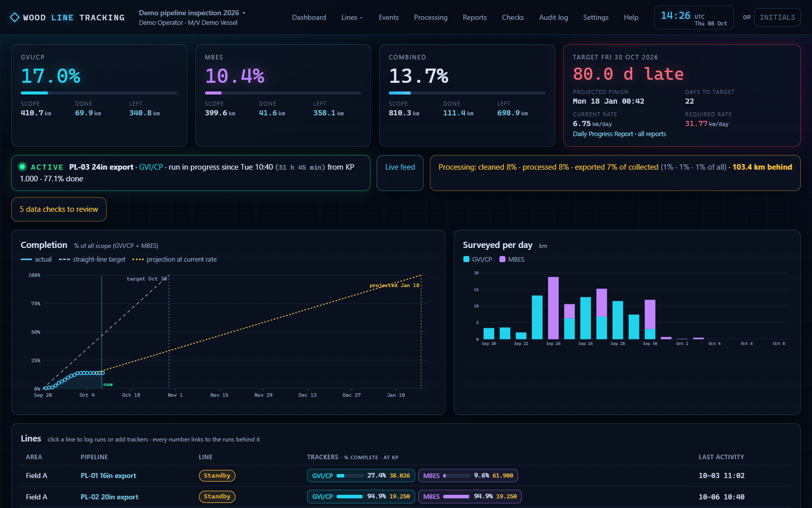The height and width of the screenshot is (508, 812).
Task: Click the COMBINED 13.7% progress card
Action: point(467,96)
